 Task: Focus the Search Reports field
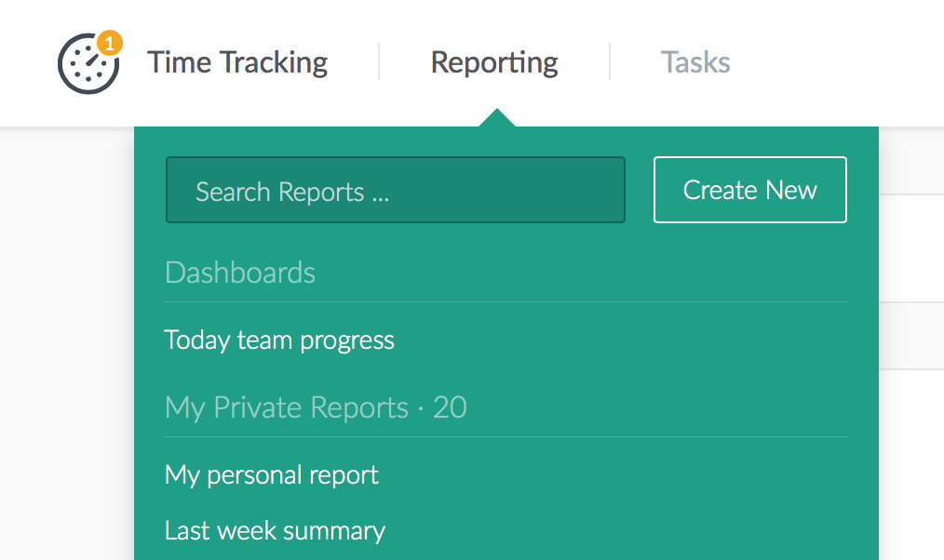(x=396, y=191)
